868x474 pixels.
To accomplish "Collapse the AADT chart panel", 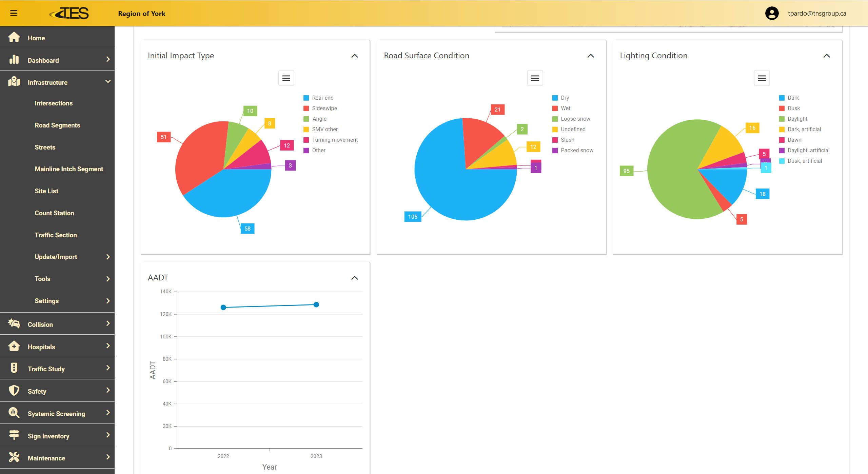I will (354, 278).
